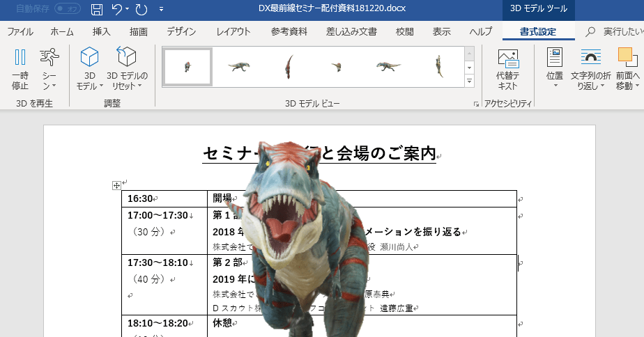Image resolution: width=644 pixels, height=337 pixels.
Task: Switch to the デザイン tab
Action: (x=181, y=31)
